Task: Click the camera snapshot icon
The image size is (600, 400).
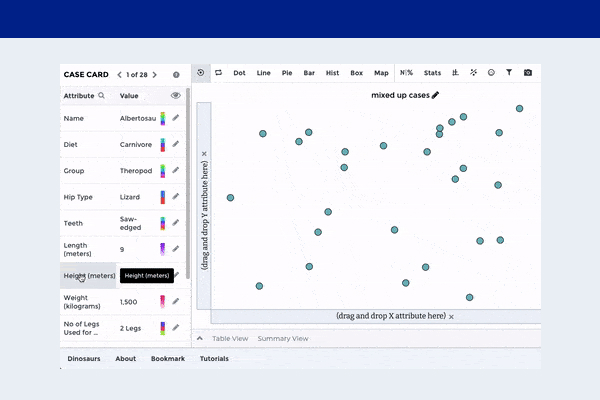Action: click(x=528, y=73)
